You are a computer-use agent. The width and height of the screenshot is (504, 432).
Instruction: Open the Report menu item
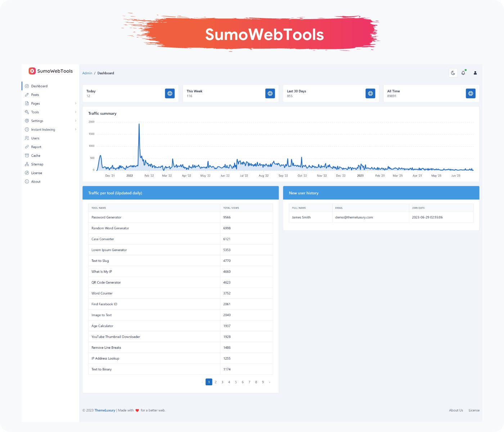(x=36, y=147)
